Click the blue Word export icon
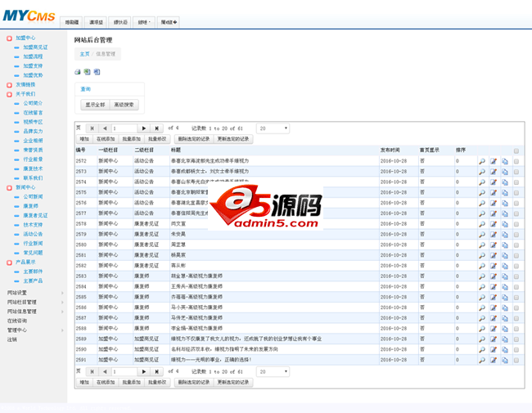The width and height of the screenshot is (532, 413). (x=97, y=72)
